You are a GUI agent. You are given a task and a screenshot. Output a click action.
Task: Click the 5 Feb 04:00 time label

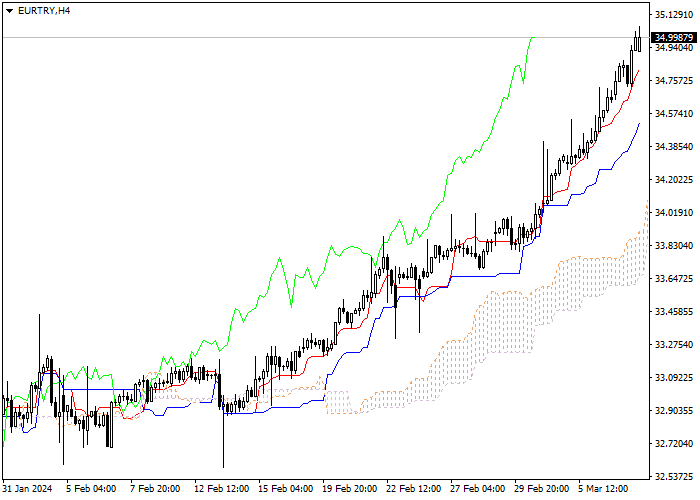92,489
